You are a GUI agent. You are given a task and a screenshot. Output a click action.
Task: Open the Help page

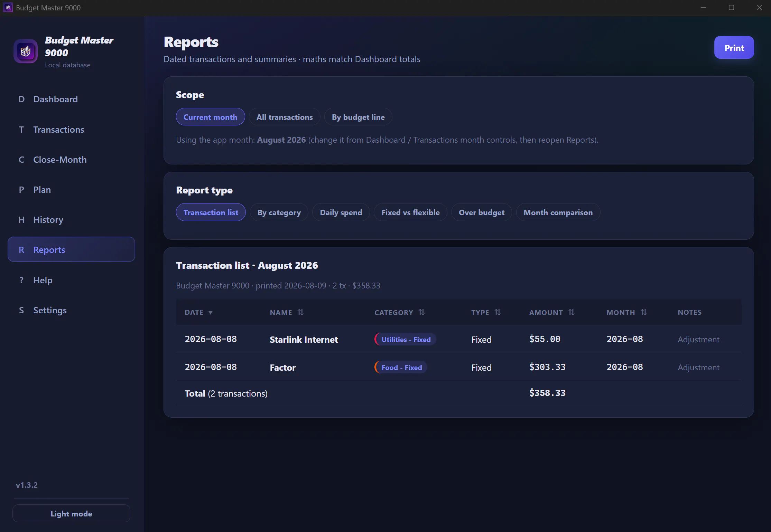71,280
